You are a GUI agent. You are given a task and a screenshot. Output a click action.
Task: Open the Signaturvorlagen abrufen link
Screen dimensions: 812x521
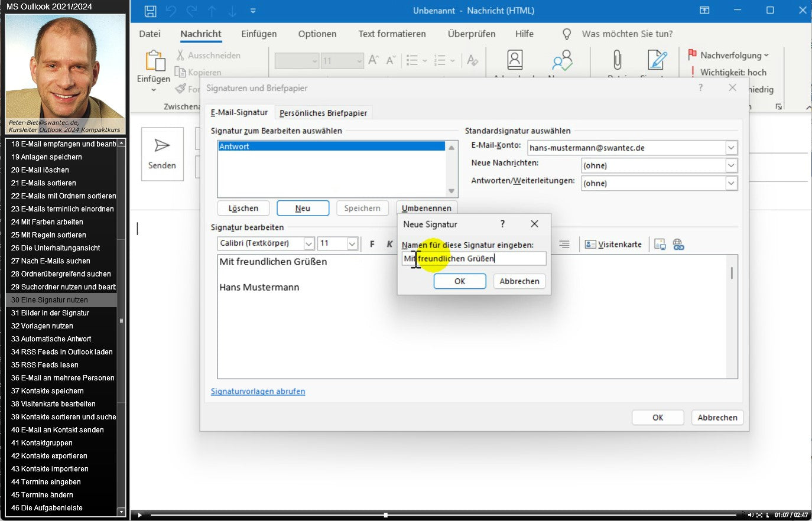pyautogui.click(x=258, y=391)
